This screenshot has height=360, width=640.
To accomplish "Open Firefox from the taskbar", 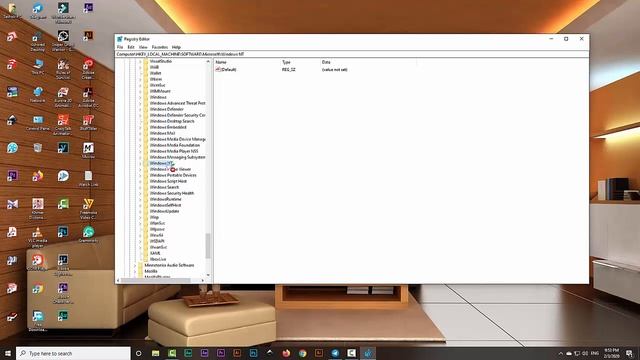I will (286, 353).
